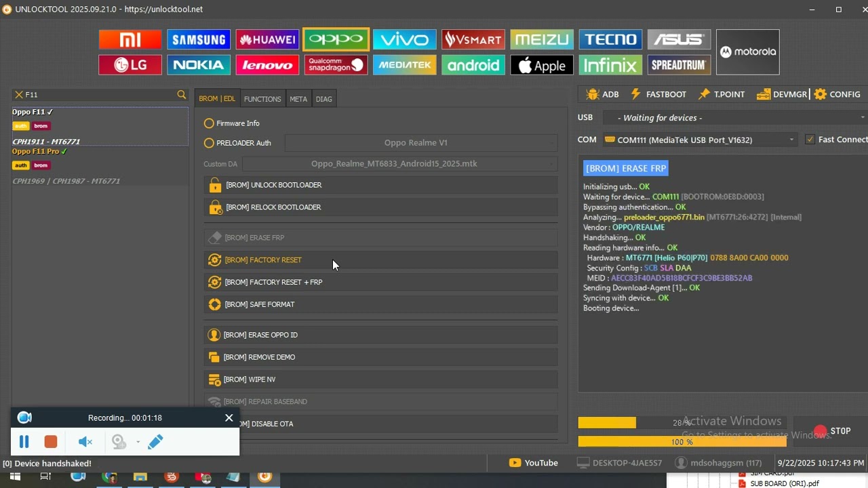
Task: Select the Oppo brand logo
Action: pos(336,39)
